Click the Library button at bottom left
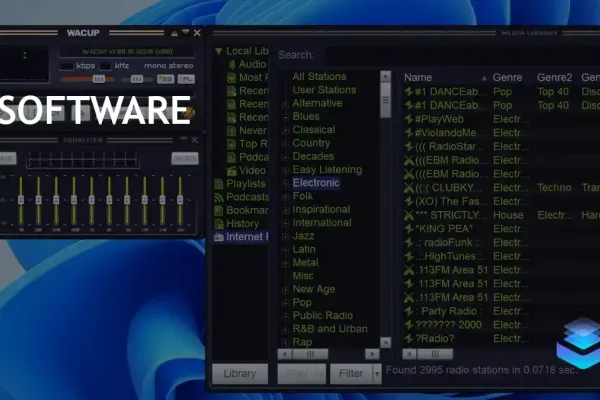 tap(240, 374)
